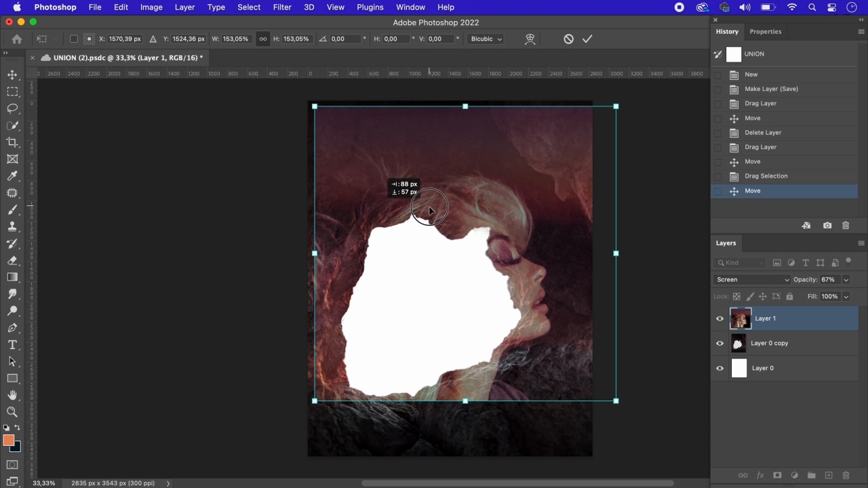Select the Zoom tool
The height and width of the screenshot is (488, 868).
pos(12,412)
